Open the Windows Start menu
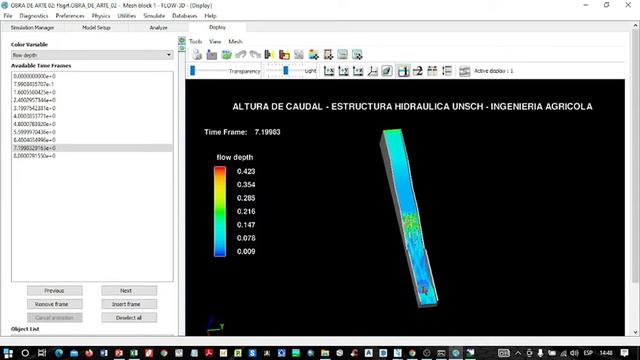640x360 pixels. [8, 353]
